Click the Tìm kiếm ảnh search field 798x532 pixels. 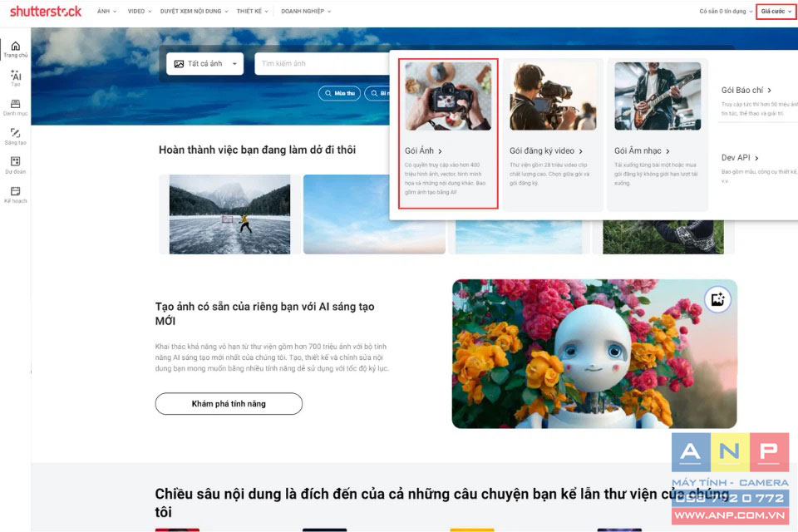(323, 64)
